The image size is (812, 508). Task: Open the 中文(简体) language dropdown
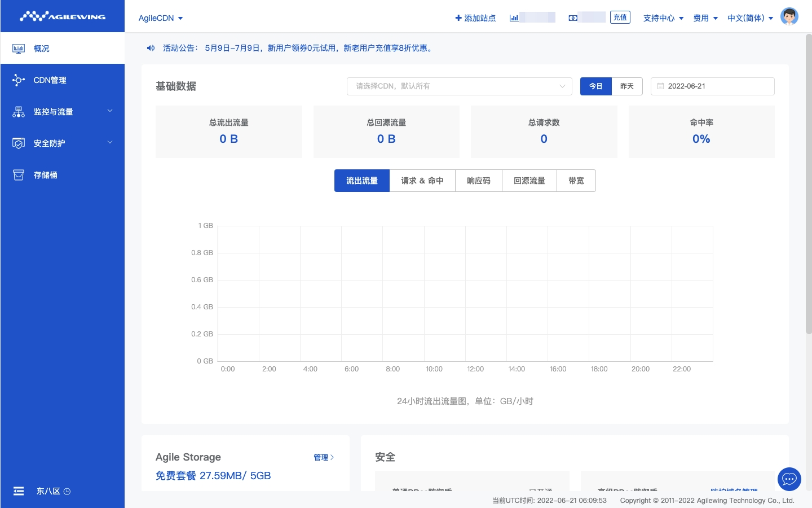pos(750,18)
